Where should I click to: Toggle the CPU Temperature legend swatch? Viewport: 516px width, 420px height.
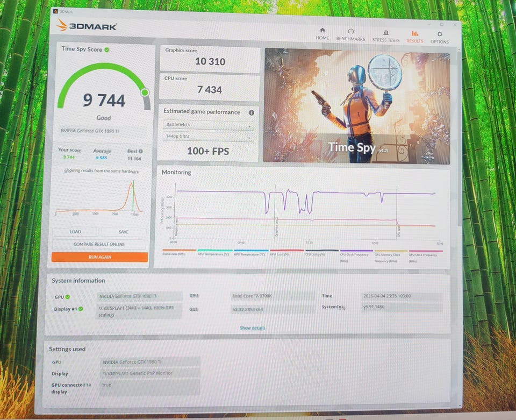click(x=214, y=251)
